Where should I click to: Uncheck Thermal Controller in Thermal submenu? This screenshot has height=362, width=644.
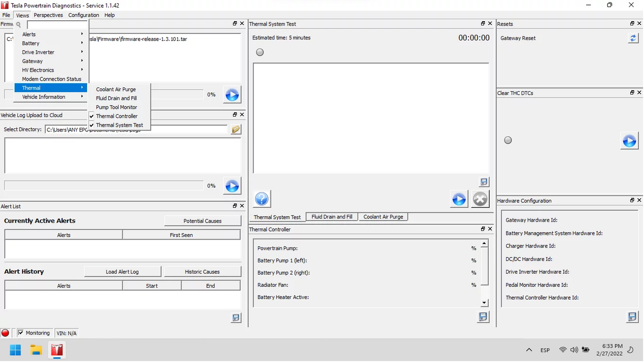(x=116, y=116)
